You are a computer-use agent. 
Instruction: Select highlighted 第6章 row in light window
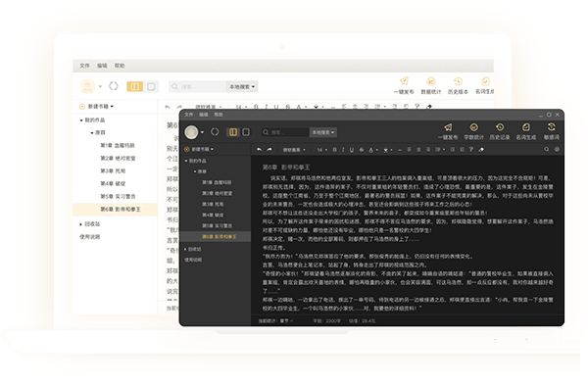coord(115,210)
